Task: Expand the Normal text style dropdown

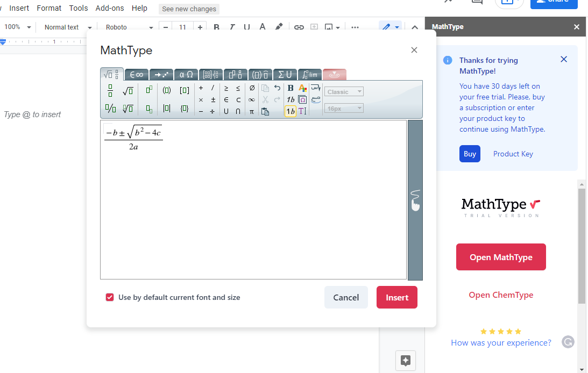Action: [x=66, y=27]
